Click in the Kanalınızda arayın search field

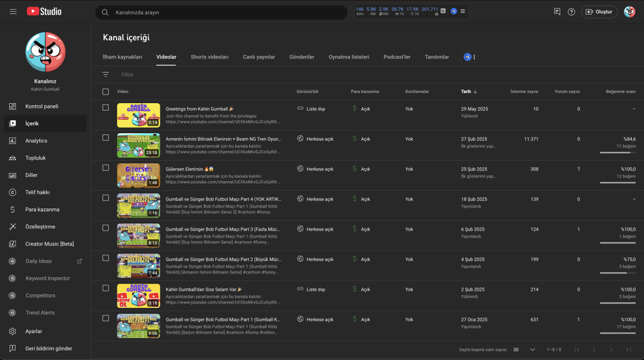[x=221, y=12]
